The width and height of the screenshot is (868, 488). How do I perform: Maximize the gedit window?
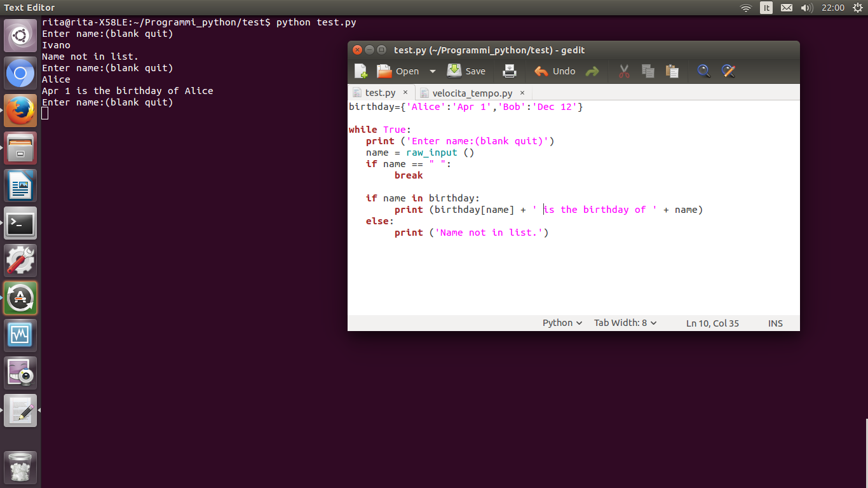(x=381, y=50)
